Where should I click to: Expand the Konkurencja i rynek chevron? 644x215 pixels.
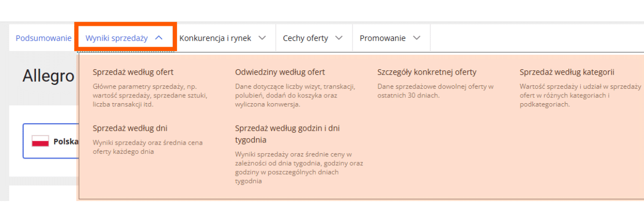pyautogui.click(x=262, y=38)
